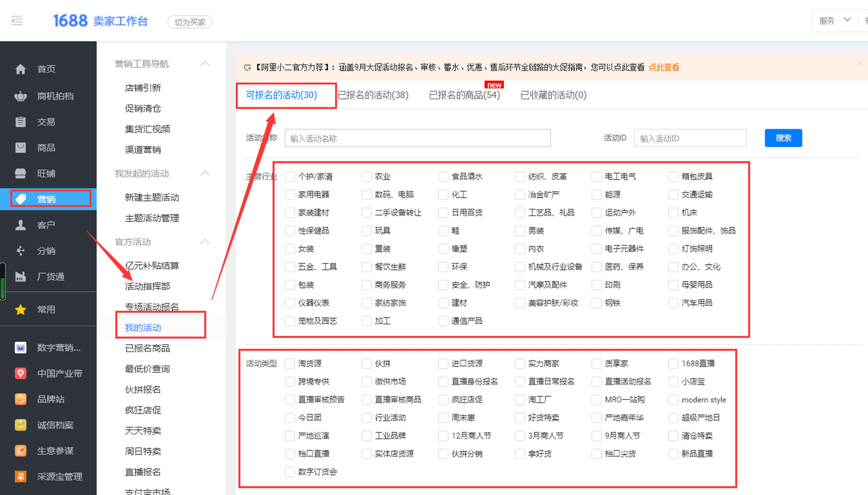Focus the 输入活动名称 input field
The height and width of the screenshot is (495, 868).
click(417, 138)
